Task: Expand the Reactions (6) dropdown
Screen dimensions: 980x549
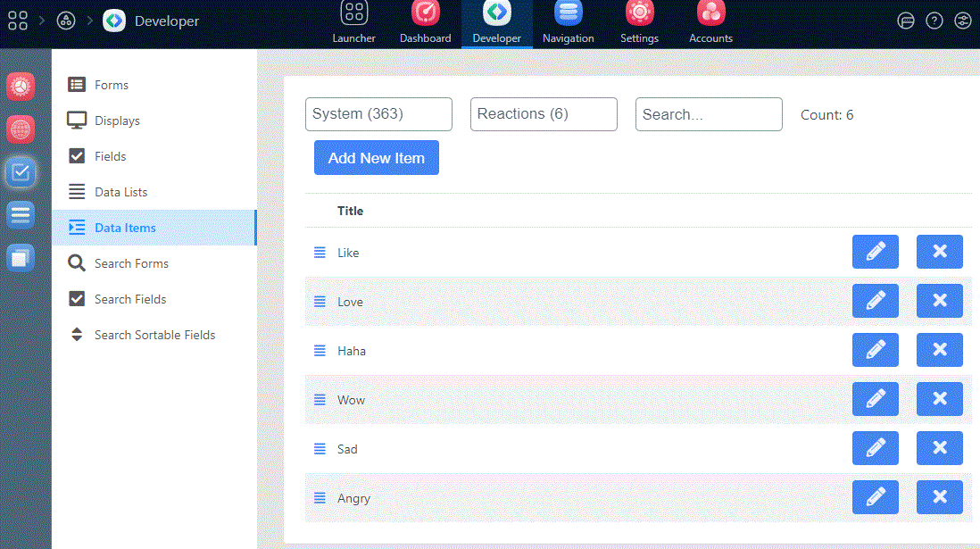Action: click(544, 114)
